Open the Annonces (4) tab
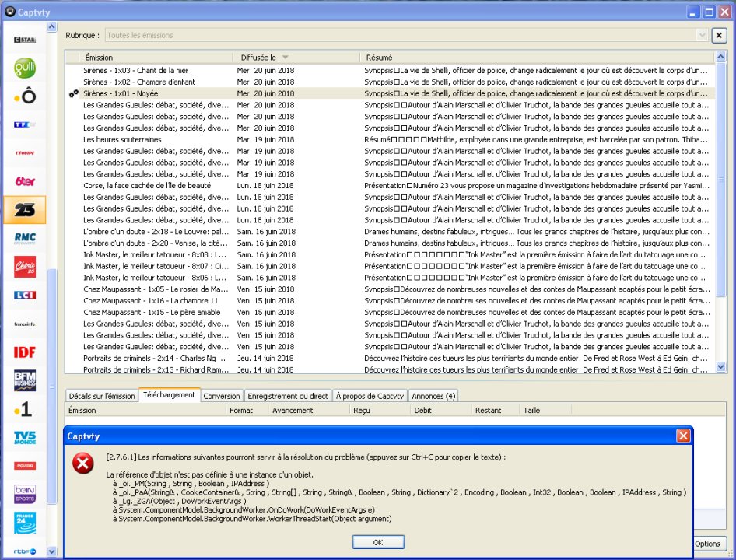Screen dimensions: 736x560 click(433, 396)
